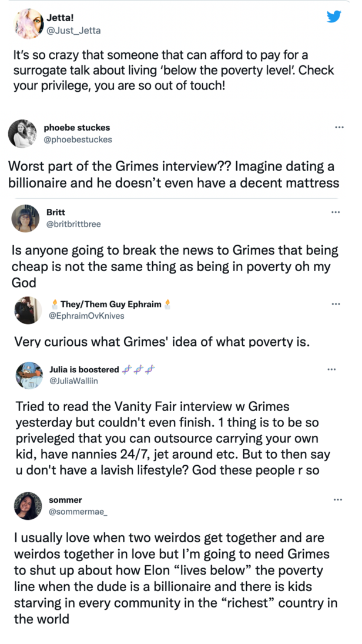Open sommer's profile avatar
The height and width of the screenshot is (644, 362).
coord(28,506)
